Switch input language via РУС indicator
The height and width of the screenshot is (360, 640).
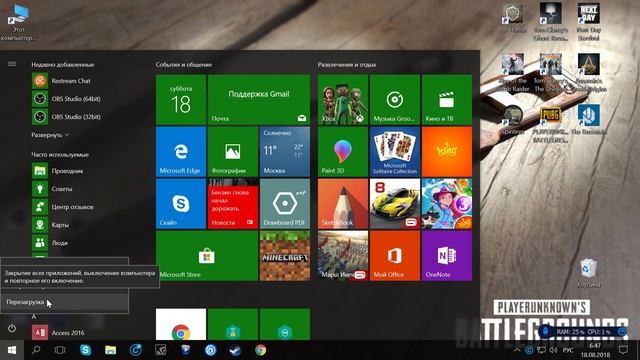pos(568,350)
